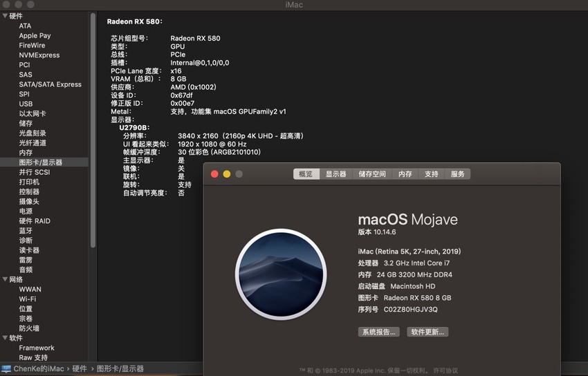588x376 pixels.
Task: Click the 版本 10.14.6 text
Action: (x=377, y=232)
